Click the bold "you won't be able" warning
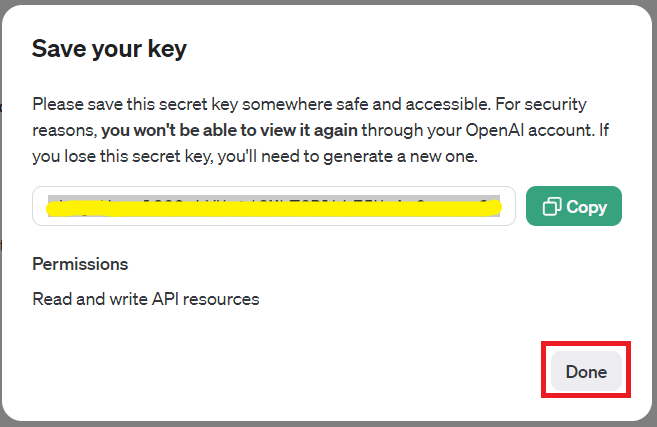 (x=180, y=130)
